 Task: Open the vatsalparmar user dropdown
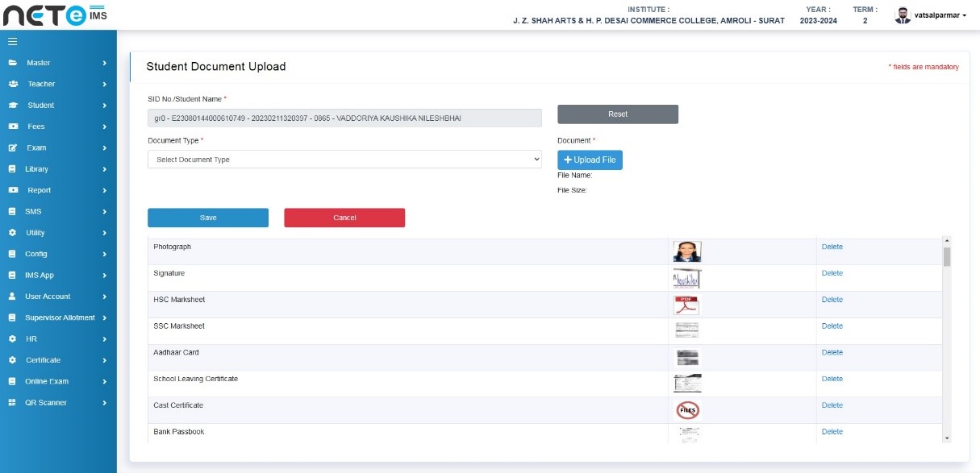pyautogui.click(x=932, y=15)
